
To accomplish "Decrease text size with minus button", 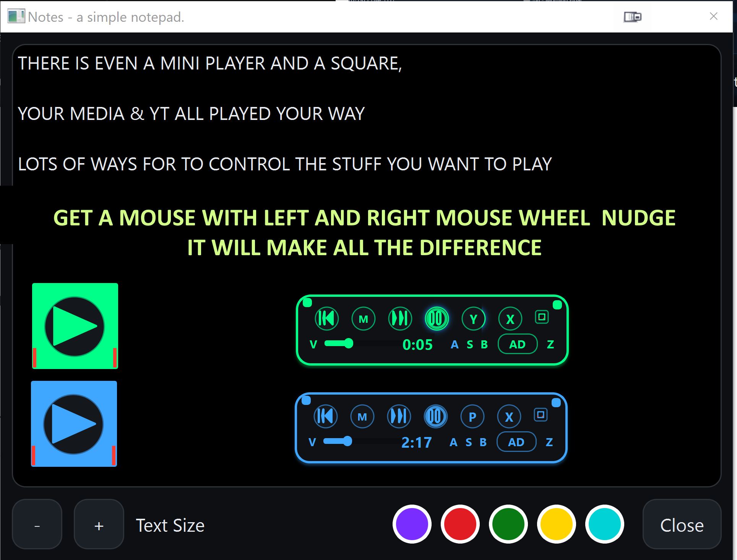I will [x=37, y=525].
